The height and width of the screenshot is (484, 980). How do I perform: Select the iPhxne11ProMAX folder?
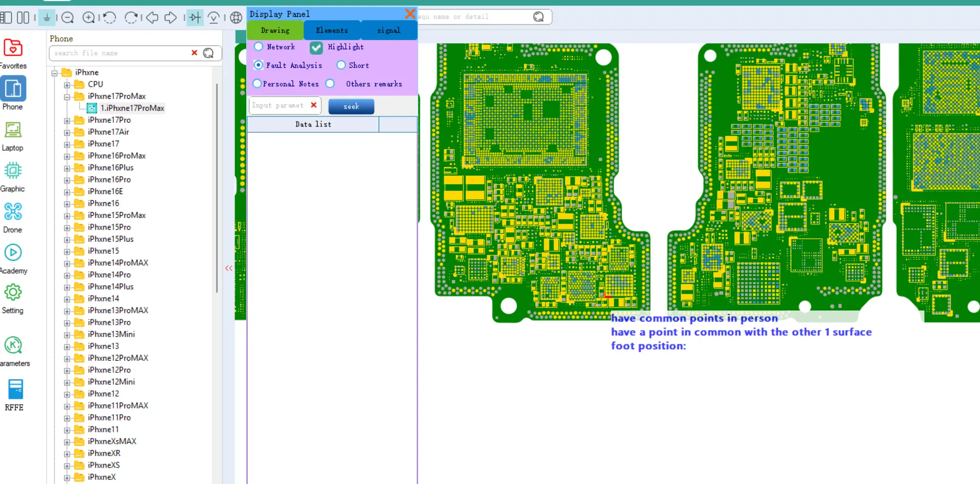coord(118,406)
